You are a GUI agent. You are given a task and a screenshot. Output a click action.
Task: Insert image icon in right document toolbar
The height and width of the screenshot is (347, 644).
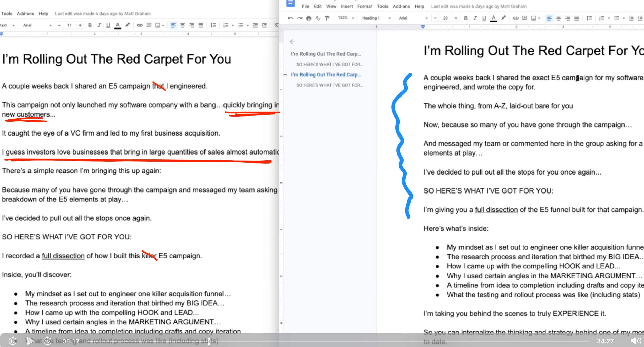(534, 18)
